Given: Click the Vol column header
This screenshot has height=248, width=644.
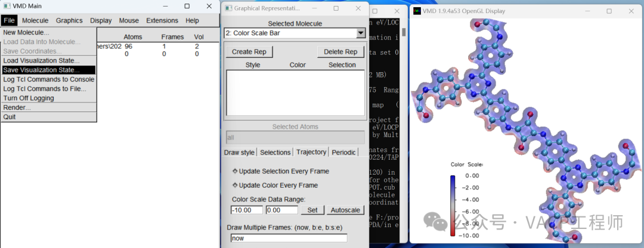Looking at the screenshot, I should (x=199, y=37).
